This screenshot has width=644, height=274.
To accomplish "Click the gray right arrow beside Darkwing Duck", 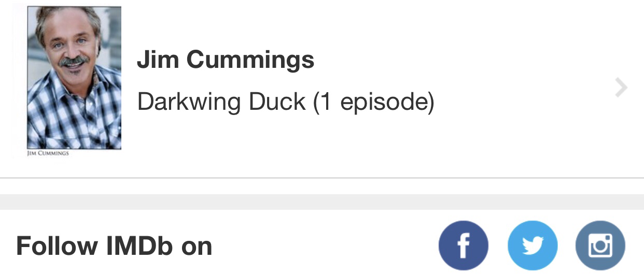I will coord(621,88).
